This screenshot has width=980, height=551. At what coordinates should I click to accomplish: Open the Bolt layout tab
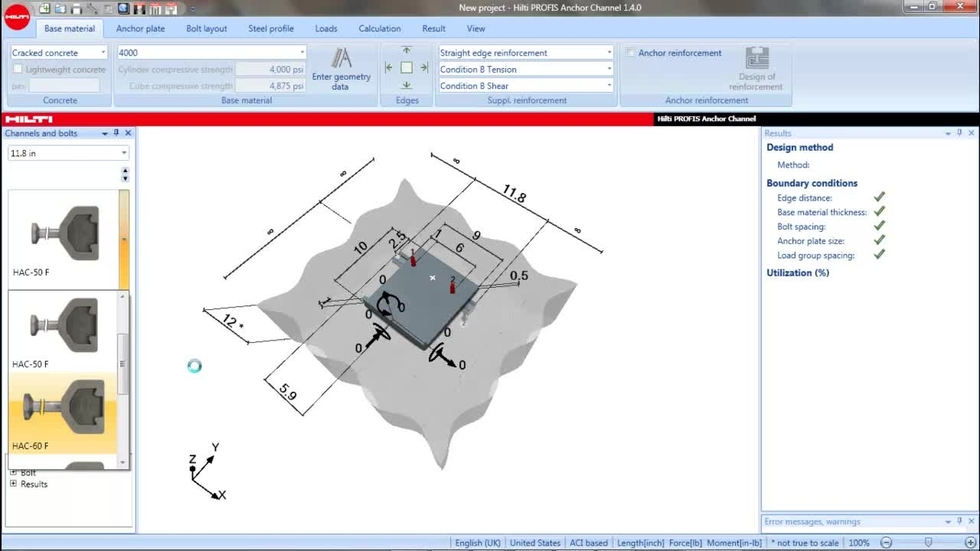pyautogui.click(x=206, y=29)
